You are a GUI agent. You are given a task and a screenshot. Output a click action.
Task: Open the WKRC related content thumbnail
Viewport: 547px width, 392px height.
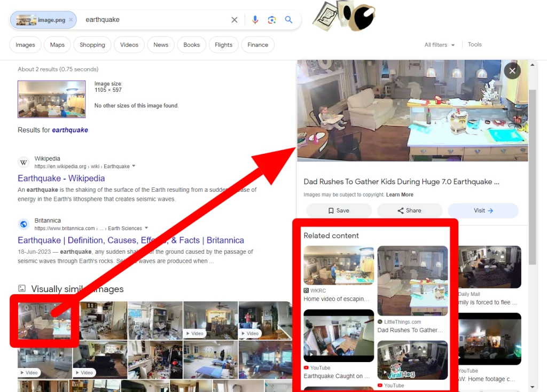point(339,265)
